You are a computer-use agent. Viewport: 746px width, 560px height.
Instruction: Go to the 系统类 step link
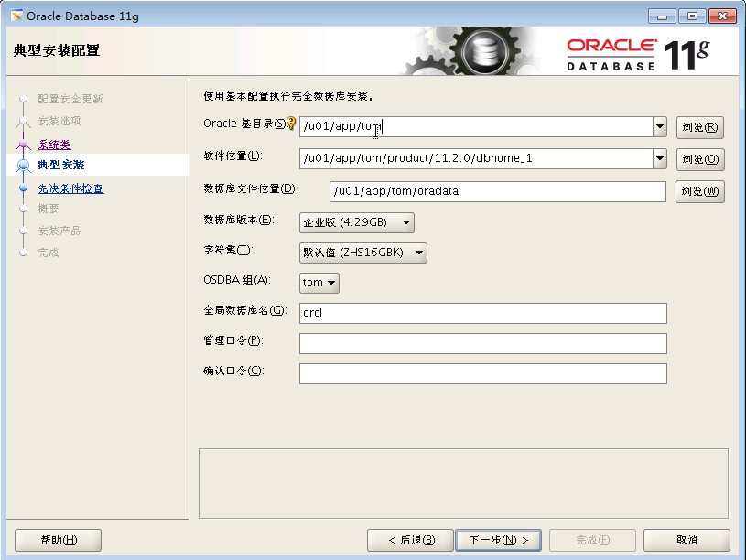point(54,145)
